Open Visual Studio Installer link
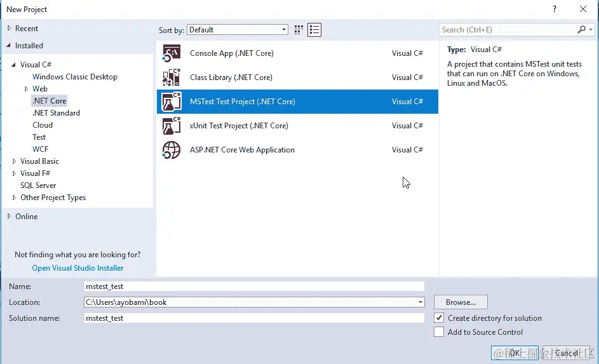The image size is (599, 364). click(77, 267)
